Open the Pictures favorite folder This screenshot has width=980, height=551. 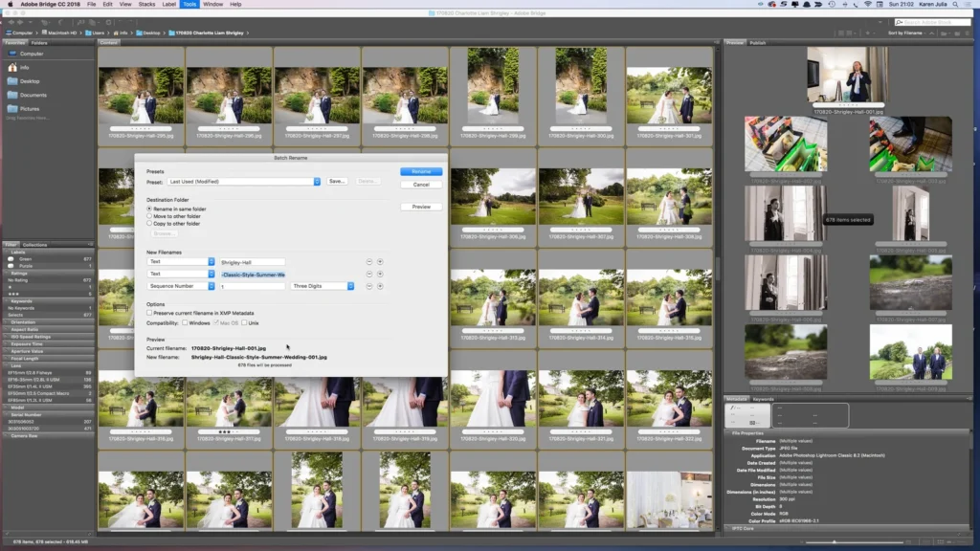[29, 109]
